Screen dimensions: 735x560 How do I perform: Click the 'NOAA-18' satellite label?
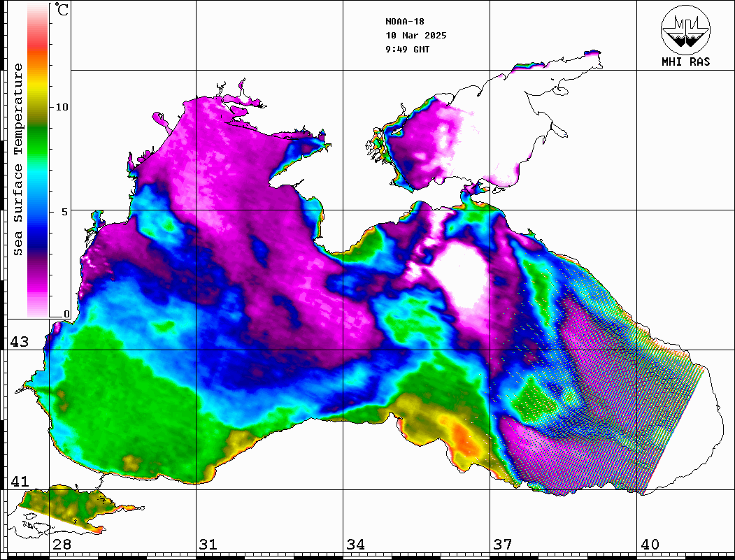(x=404, y=22)
